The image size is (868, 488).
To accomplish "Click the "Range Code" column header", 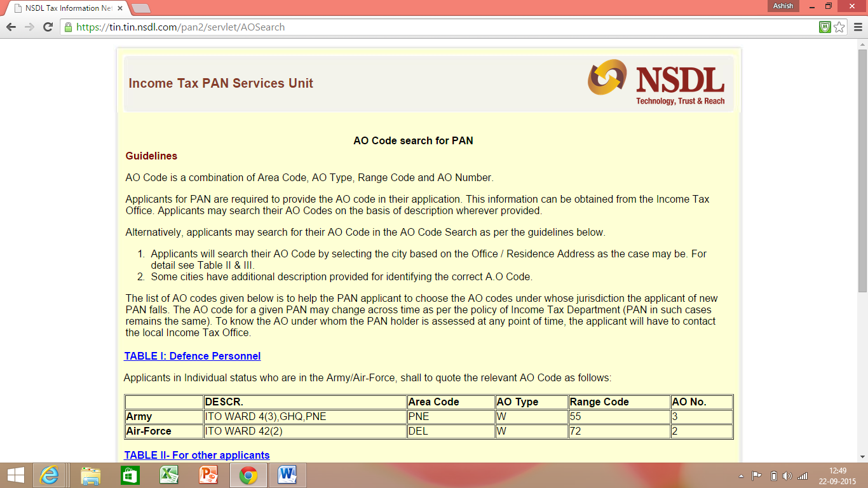I will [x=620, y=402].
